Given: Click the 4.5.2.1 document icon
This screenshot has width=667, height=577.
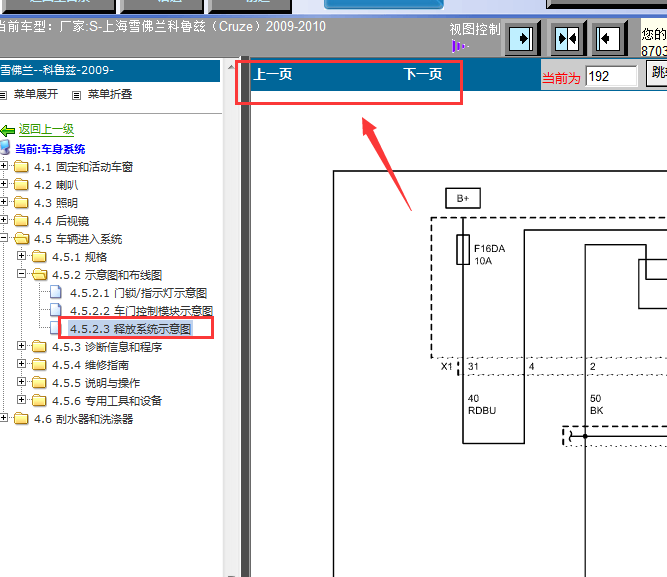Looking at the screenshot, I should tap(56, 292).
